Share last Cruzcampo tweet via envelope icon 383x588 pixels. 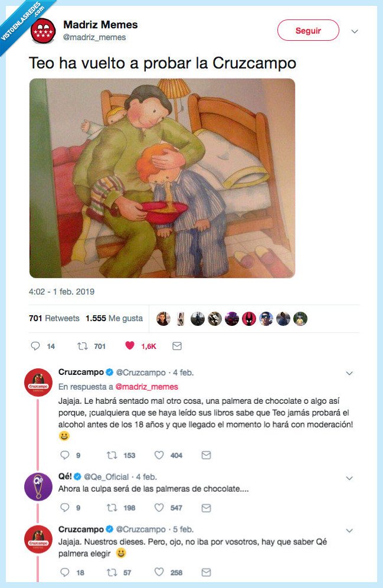point(206,572)
